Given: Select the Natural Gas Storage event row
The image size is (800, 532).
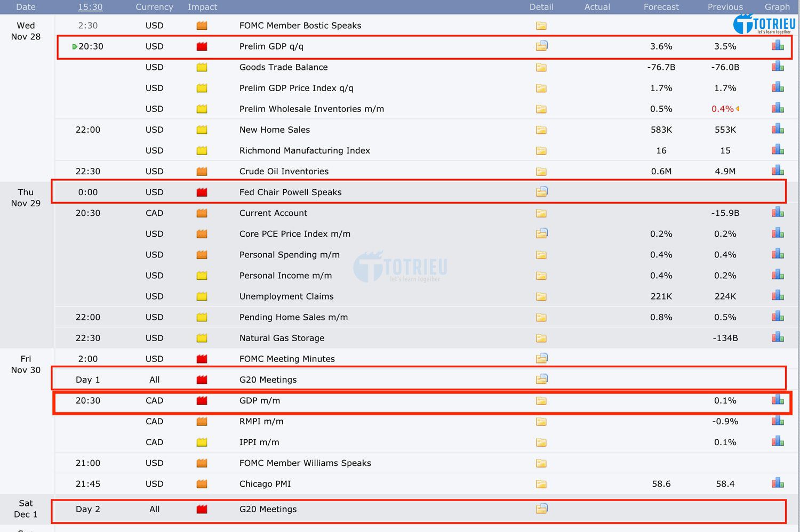Looking at the screenshot, I should 282,338.
